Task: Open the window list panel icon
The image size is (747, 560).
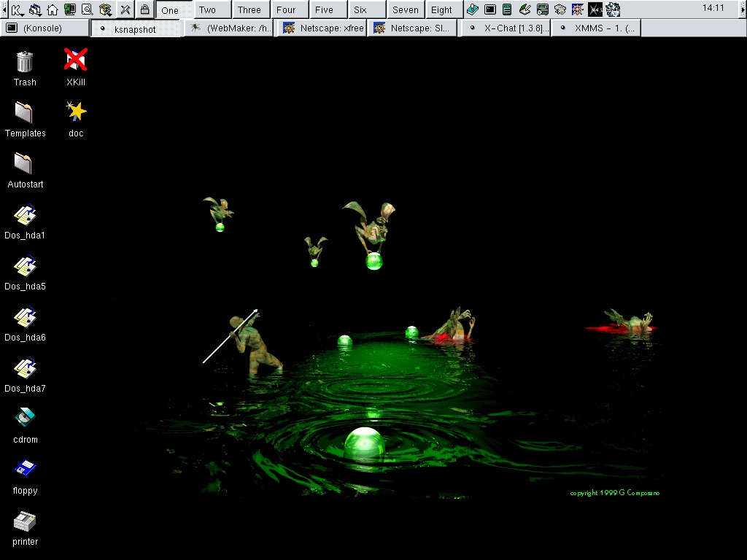Action: (x=35, y=9)
